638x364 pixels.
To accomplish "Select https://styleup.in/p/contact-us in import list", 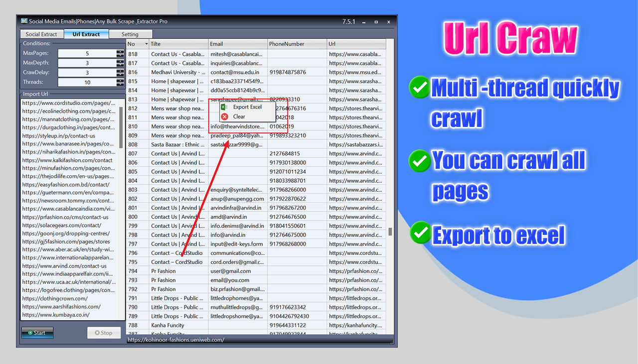I will tap(59, 135).
